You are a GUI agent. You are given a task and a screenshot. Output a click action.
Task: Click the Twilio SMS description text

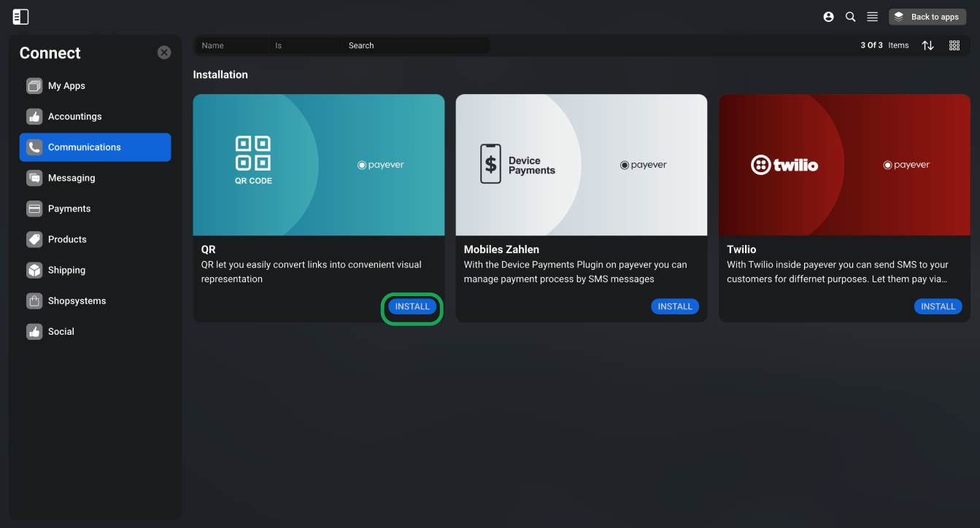838,272
